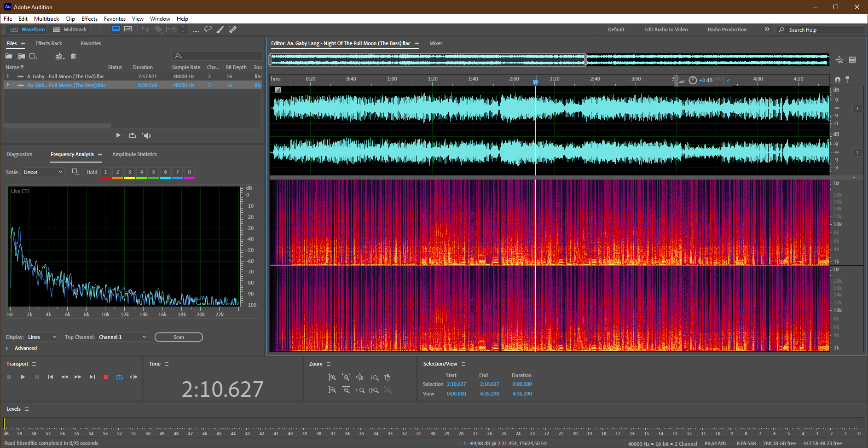This screenshot has width=868, height=448.
Task: Click the marker pin icon on ruler
Action: pos(847,80)
